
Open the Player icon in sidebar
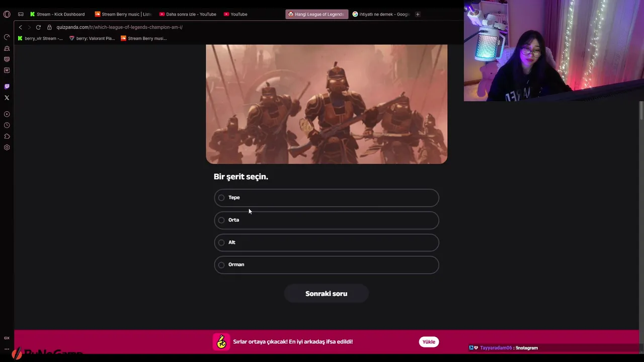pyautogui.click(x=7, y=114)
